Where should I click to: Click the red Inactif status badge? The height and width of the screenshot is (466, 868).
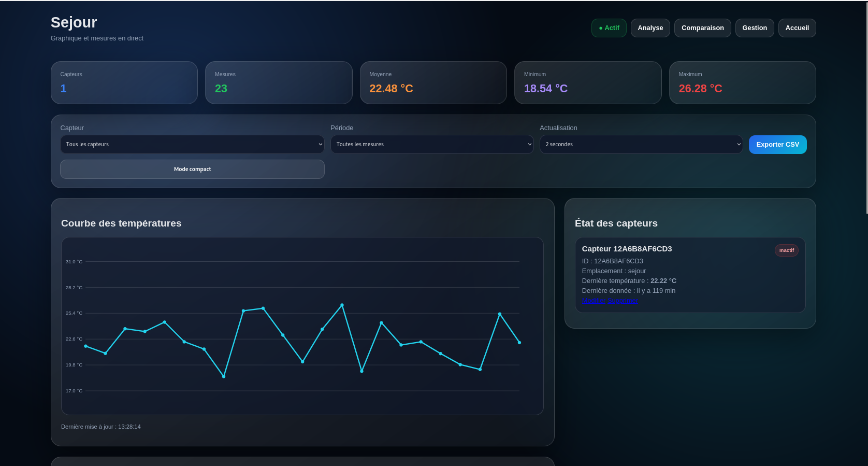point(786,250)
